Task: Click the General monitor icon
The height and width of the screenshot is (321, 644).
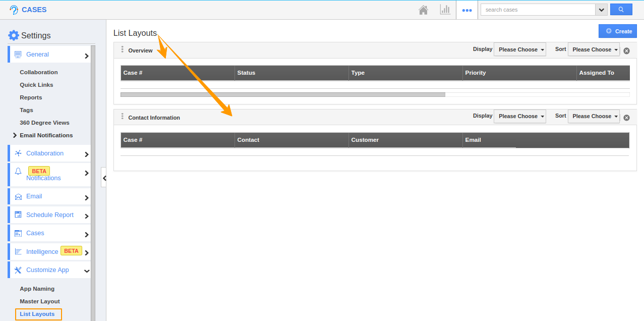Action: tap(18, 55)
